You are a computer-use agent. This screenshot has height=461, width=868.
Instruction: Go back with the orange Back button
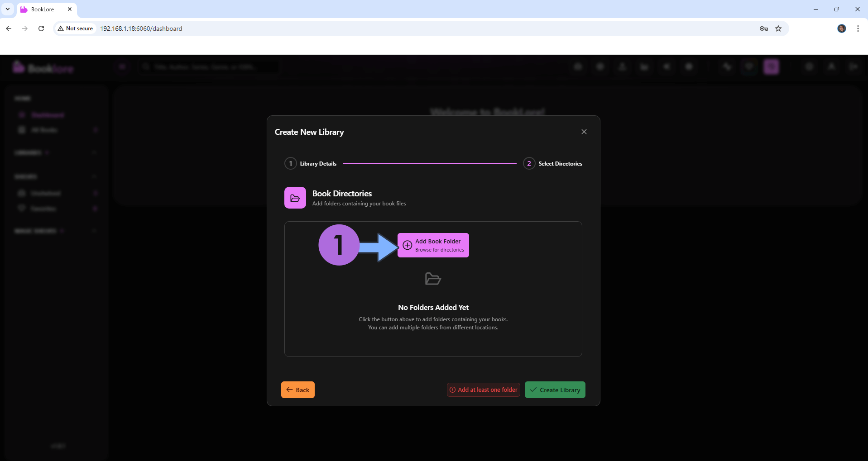[x=297, y=390]
